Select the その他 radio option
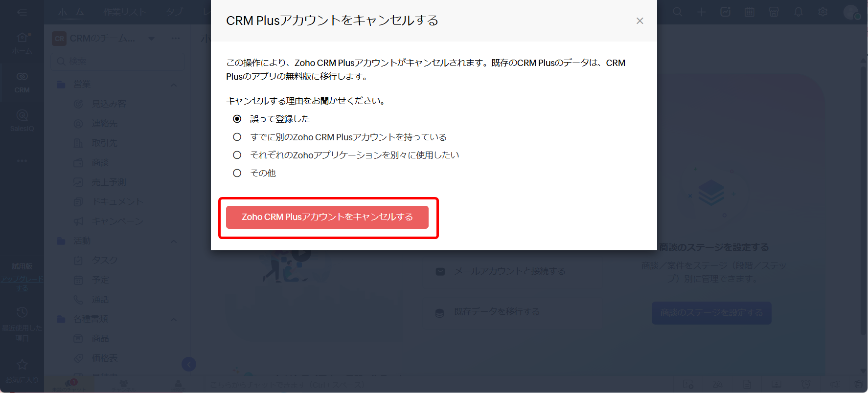868x393 pixels. (x=237, y=173)
